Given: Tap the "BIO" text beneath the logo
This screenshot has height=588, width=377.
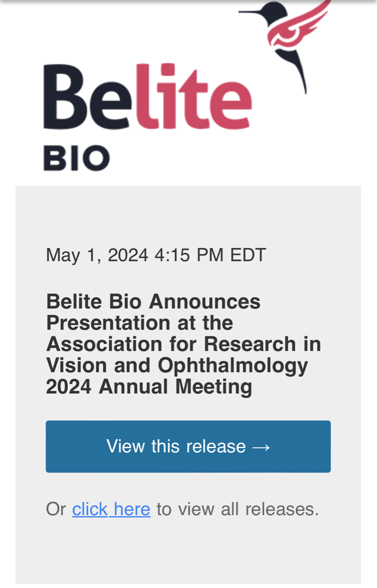Looking at the screenshot, I should [x=76, y=158].
